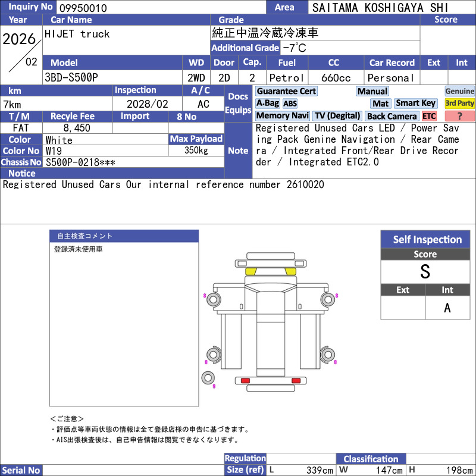
Task: Click the Classification header
Action: click(x=371, y=459)
